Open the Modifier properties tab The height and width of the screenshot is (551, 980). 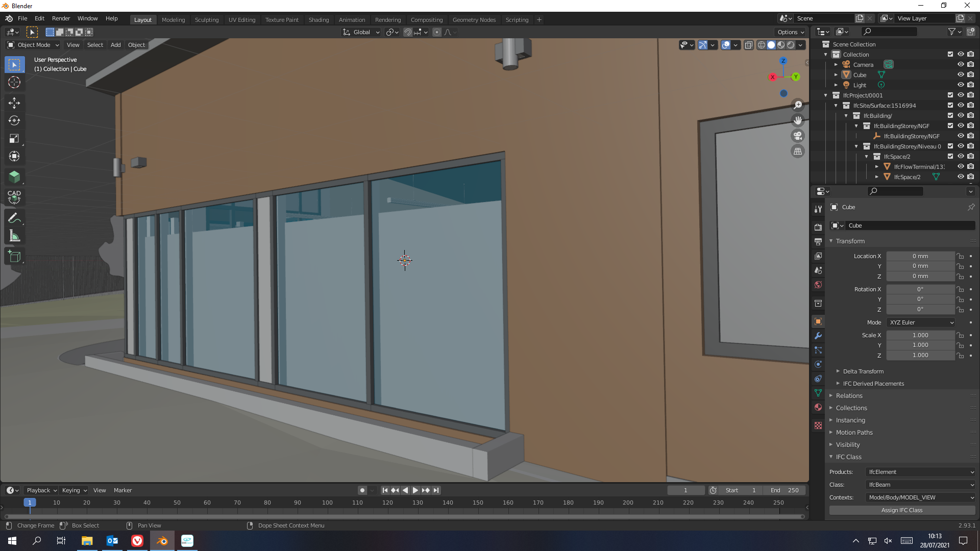click(x=818, y=336)
